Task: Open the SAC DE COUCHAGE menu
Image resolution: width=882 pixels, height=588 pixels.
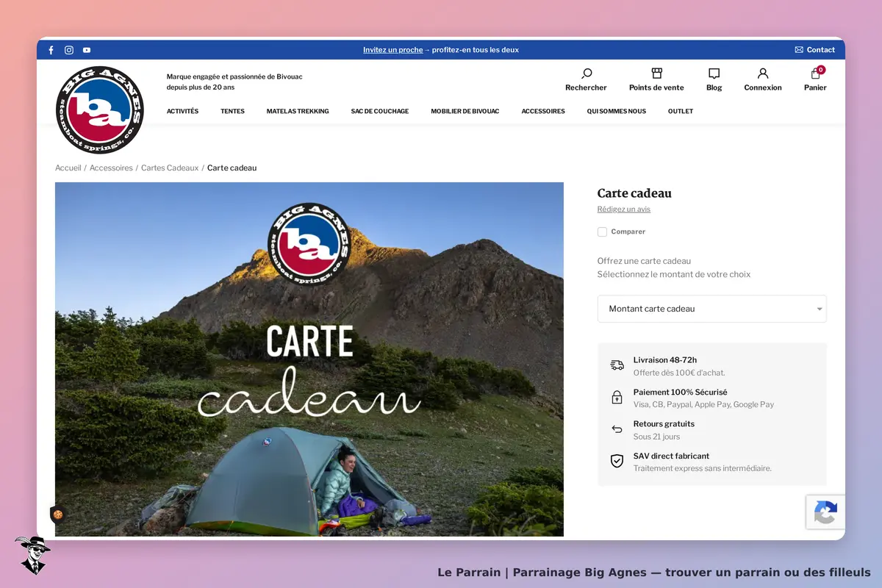Action: click(380, 111)
